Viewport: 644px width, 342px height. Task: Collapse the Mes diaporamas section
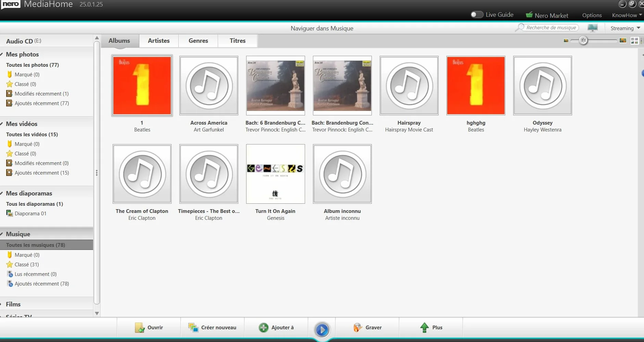[x=2, y=193]
